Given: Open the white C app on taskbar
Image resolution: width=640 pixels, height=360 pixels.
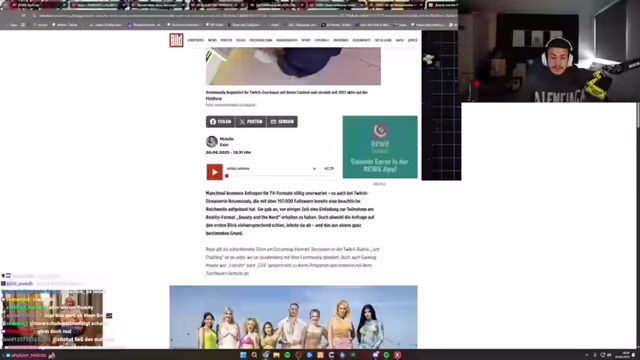Looking at the screenshot, I should [x=331, y=355].
